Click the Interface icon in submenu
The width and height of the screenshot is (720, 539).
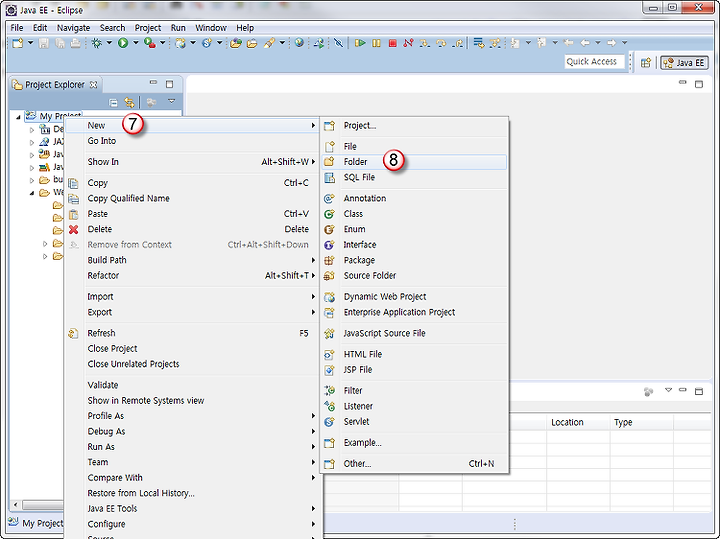[329, 245]
